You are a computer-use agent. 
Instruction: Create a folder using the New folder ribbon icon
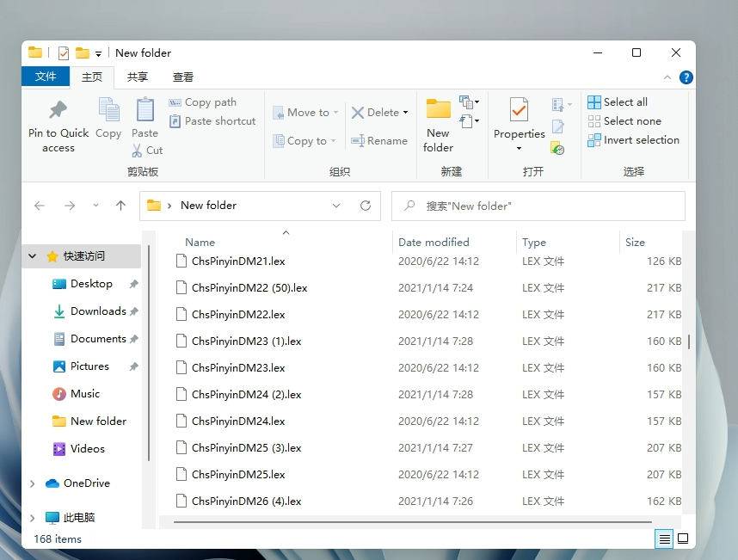pyautogui.click(x=439, y=120)
